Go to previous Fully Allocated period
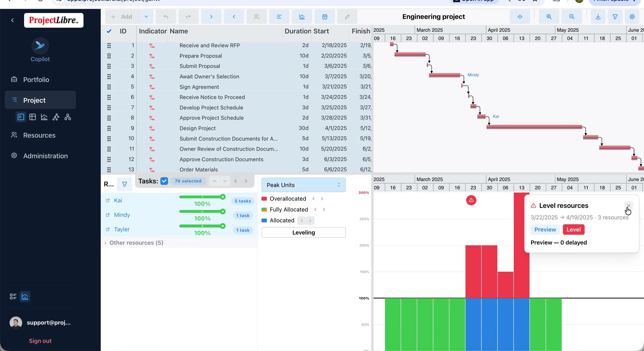 315,209
